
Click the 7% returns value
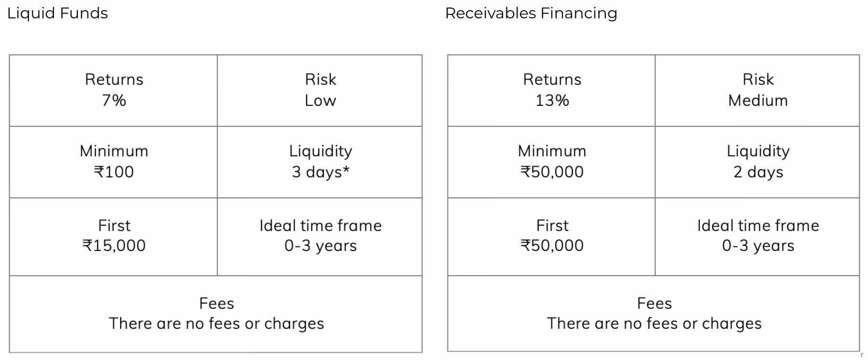(x=114, y=100)
